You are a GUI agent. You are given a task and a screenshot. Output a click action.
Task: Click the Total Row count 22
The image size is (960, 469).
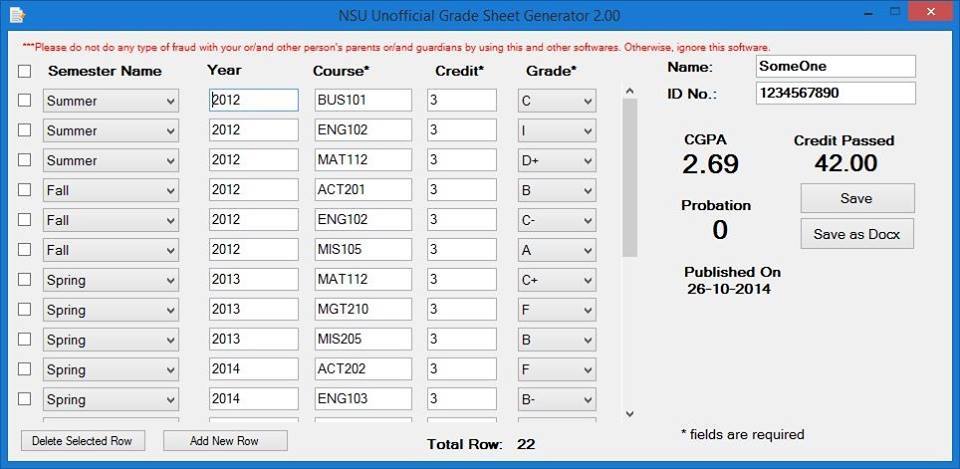(x=525, y=445)
